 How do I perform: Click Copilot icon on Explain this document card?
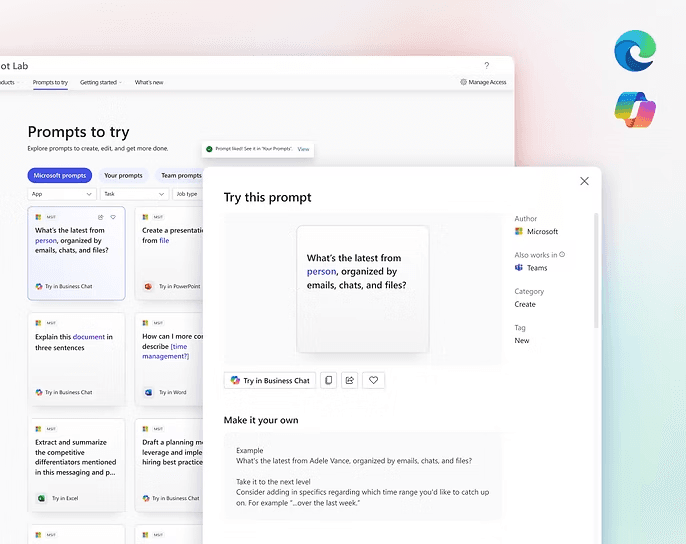(39, 392)
